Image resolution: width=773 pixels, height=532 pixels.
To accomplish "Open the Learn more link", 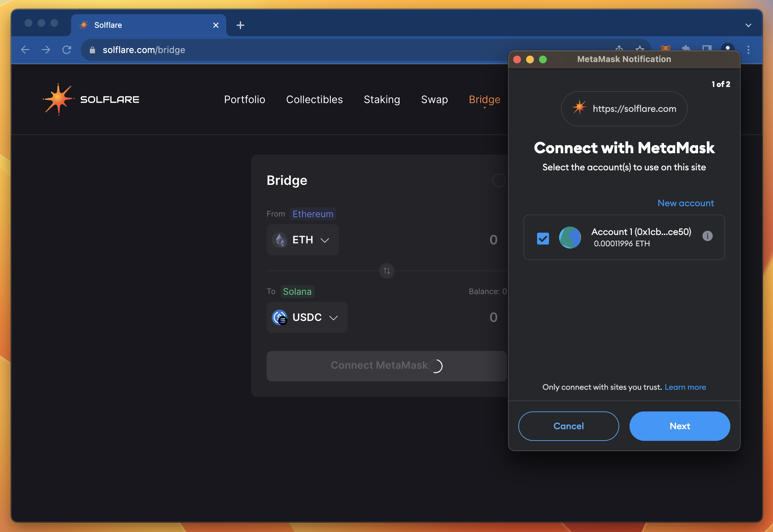I will [685, 387].
